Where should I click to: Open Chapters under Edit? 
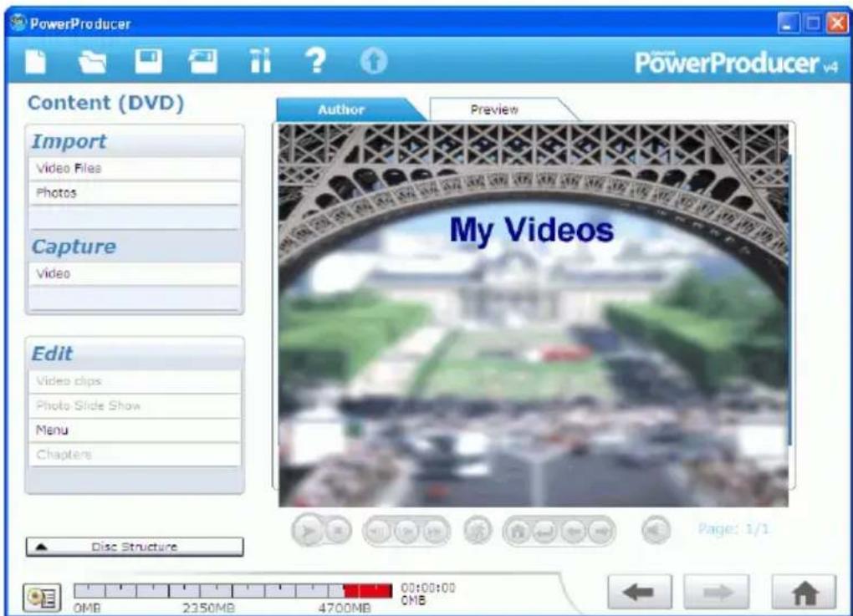(x=135, y=455)
